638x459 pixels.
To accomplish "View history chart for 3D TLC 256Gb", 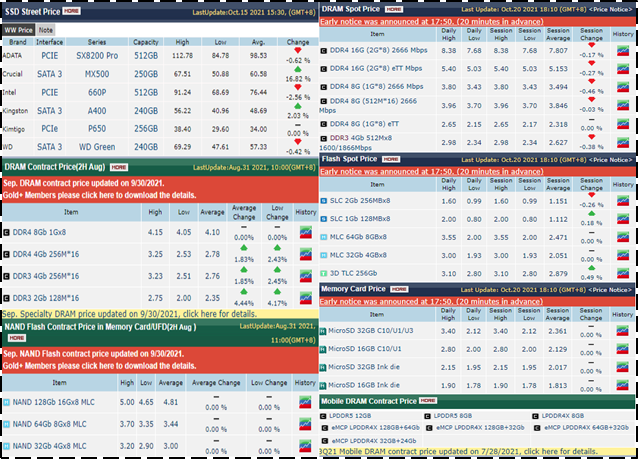I will [x=623, y=273].
